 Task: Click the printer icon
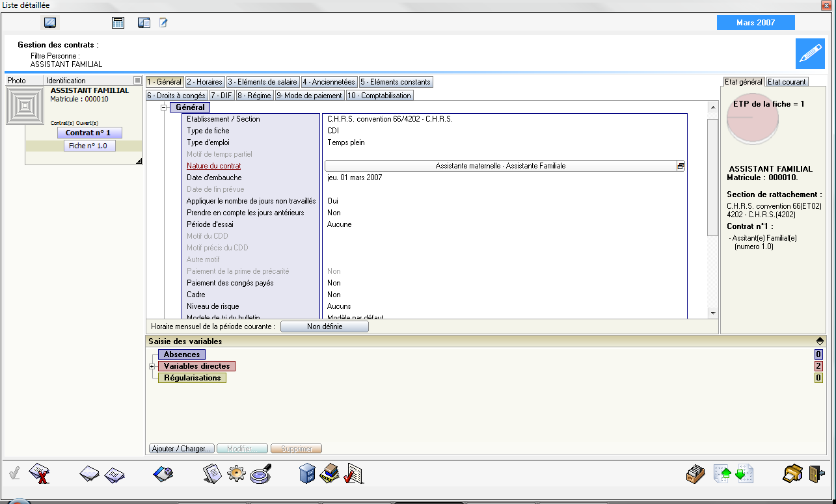click(793, 473)
